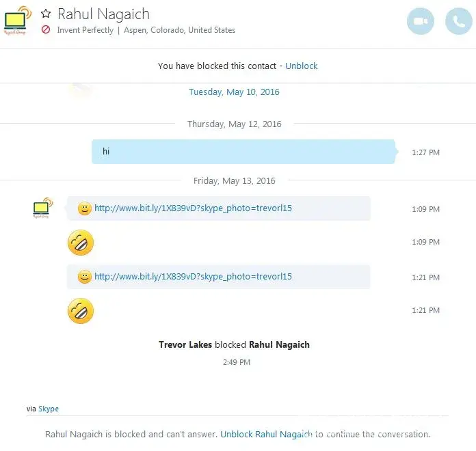Click the laughing emoticon sent at 1:09 PM

pos(81,243)
